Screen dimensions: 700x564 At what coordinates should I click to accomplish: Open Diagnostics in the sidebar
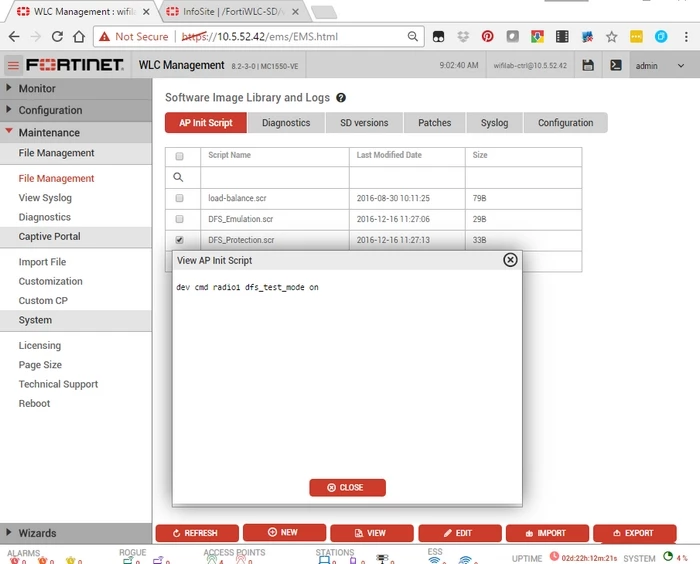pos(45,217)
